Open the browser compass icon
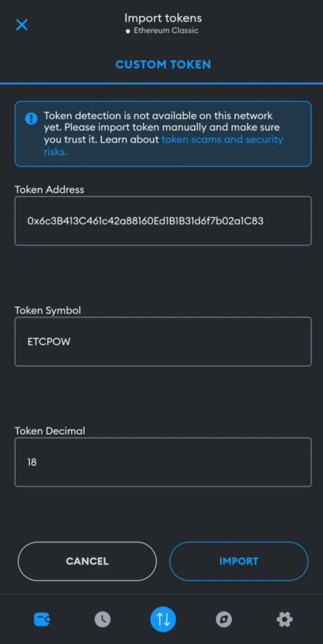The height and width of the screenshot is (644, 323). click(x=223, y=619)
